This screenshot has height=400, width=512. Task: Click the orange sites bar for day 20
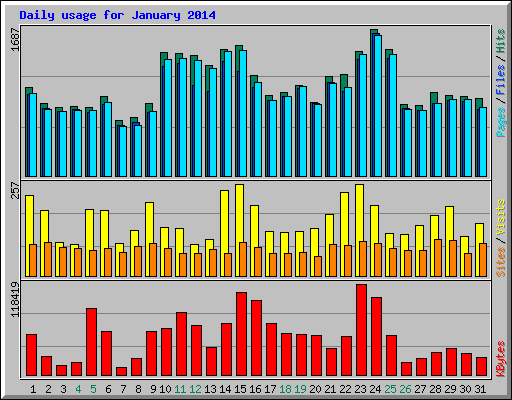click(x=318, y=266)
